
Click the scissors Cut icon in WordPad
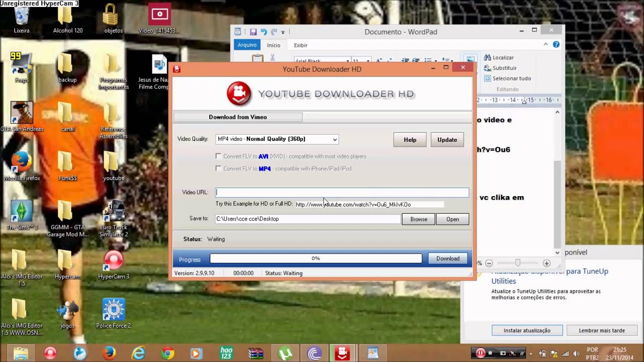tap(273, 57)
